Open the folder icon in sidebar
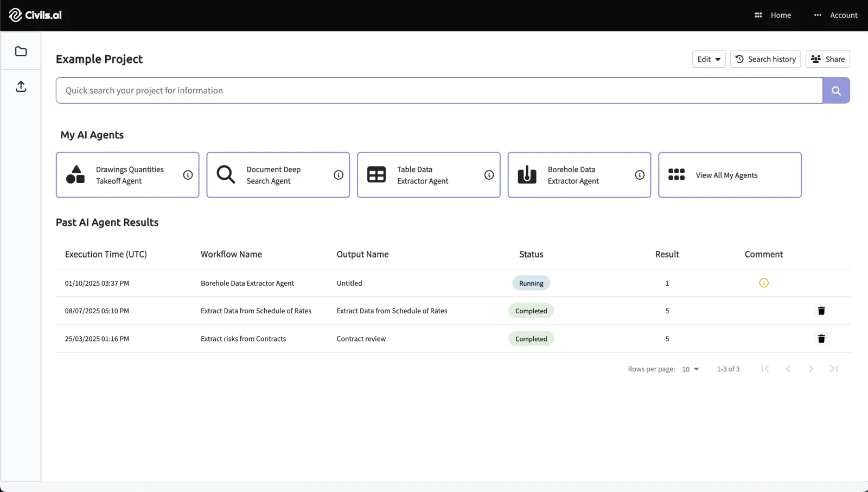 pos(21,52)
